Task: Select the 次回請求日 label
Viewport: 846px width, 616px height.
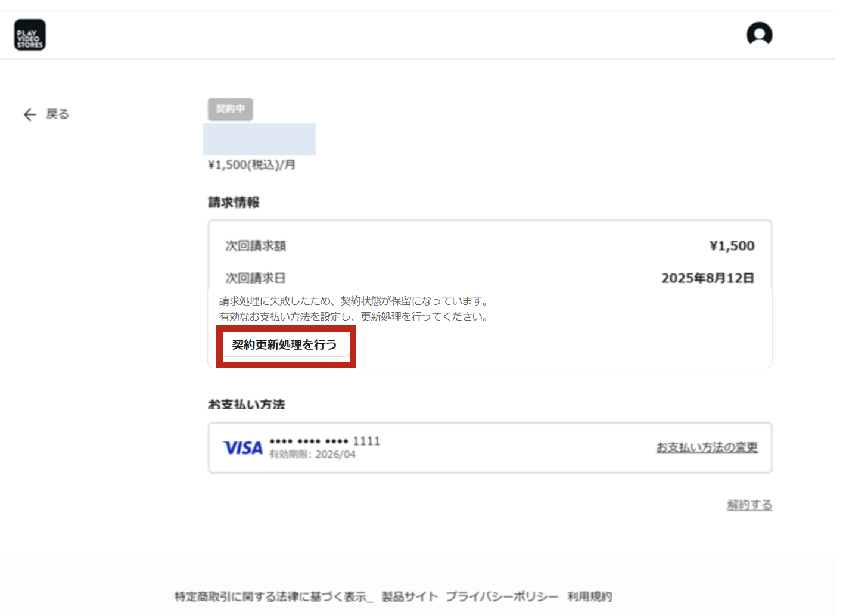Action: (256, 278)
